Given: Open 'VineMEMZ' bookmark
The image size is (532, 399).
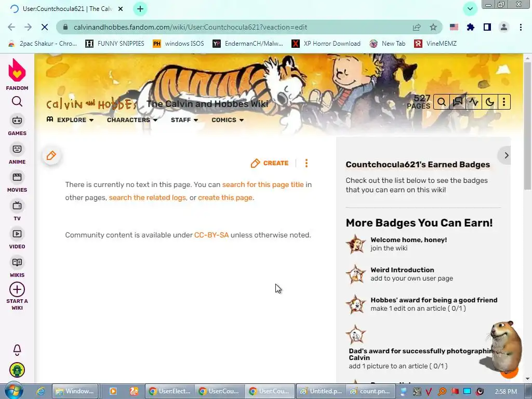Looking at the screenshot, I should point(436,44).
